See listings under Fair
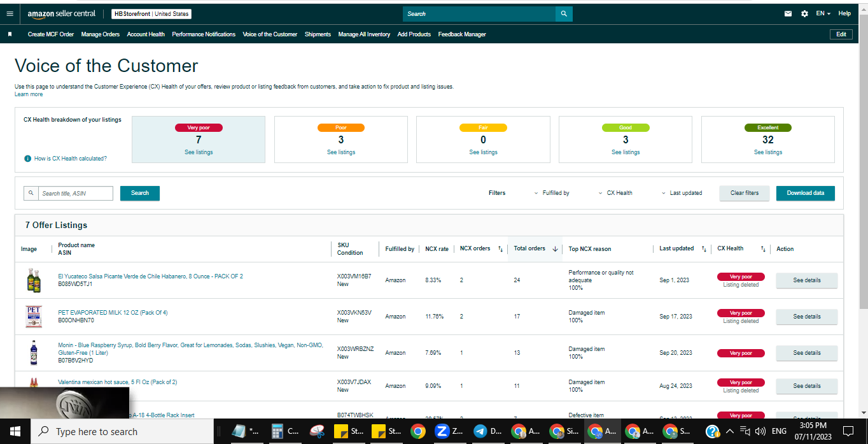The height and width of the screenshot is (444, 868). pyautogui.click(x=484, y=152)
